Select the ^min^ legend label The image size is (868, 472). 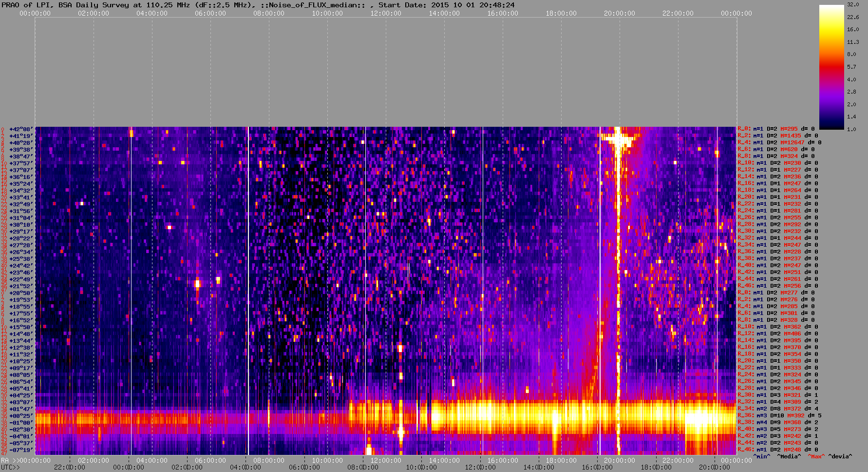pyautogui.click(x=762, y=456)
